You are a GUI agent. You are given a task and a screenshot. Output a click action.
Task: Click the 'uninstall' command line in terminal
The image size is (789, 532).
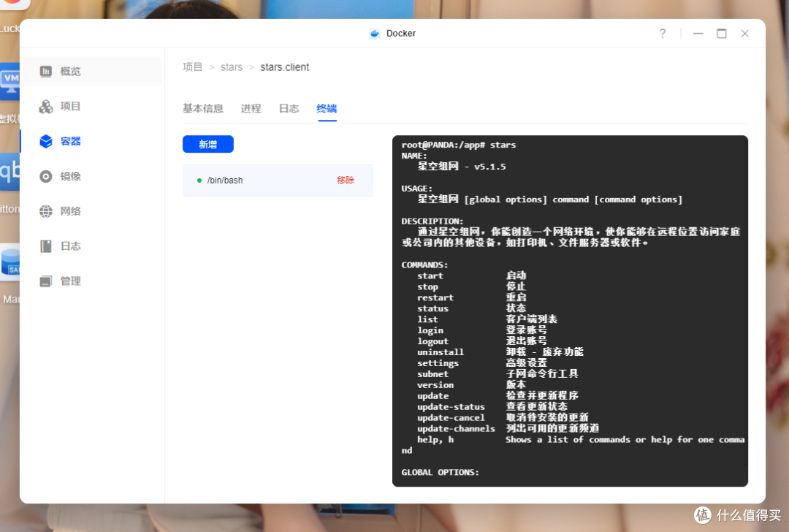pos(441,352)
